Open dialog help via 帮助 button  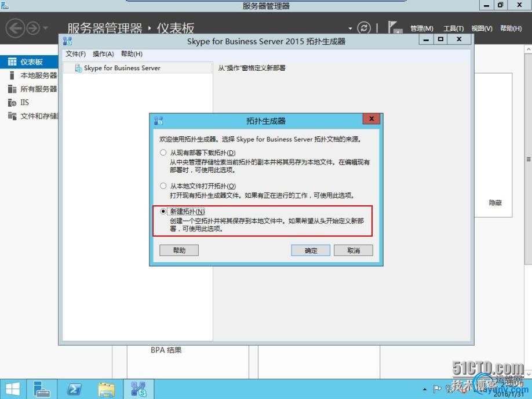click(179, 251)
